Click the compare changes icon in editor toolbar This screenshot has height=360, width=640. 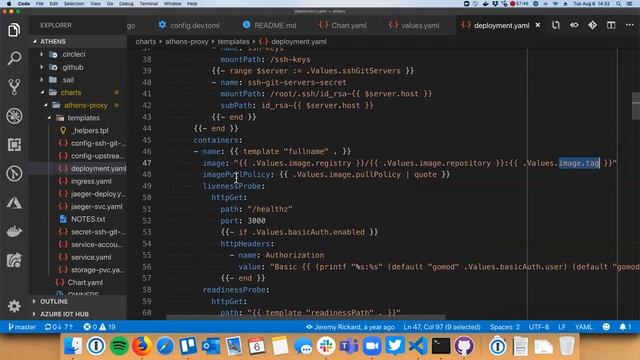pos(556,25)
